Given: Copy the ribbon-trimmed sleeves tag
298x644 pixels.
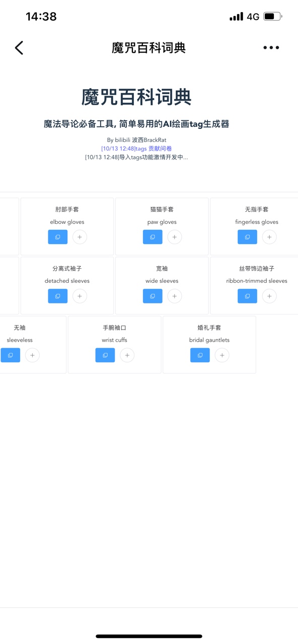Looking at the screenshot, I should [247, 296].
